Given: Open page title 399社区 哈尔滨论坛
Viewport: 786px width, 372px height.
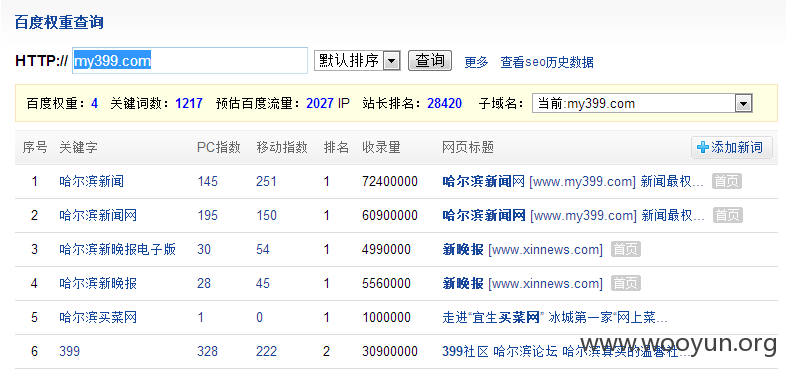Looking at the screenshot, I should tap(567, 351).
